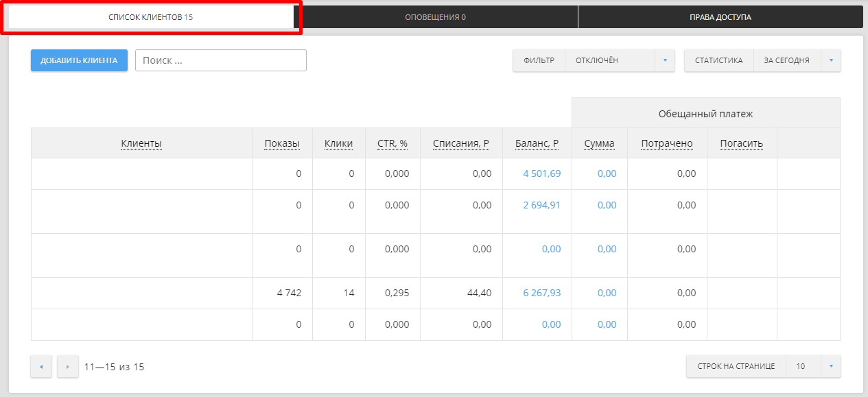Image resolution: width=868 pixels, height=397 pixels.
Task: Open the Права доступа tab
Action: click(x=720, y=17)
